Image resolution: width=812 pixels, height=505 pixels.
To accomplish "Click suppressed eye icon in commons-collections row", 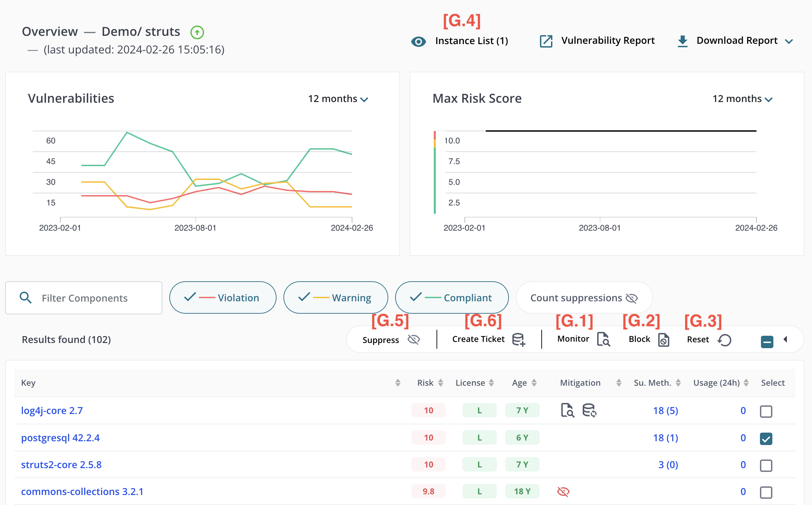I will click(x=563, y=492).
